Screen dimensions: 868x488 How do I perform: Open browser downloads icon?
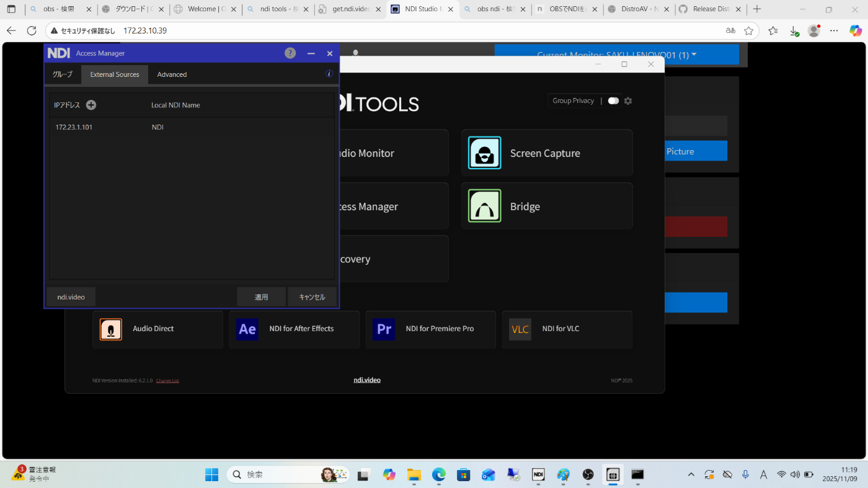[x=794, y=30]
